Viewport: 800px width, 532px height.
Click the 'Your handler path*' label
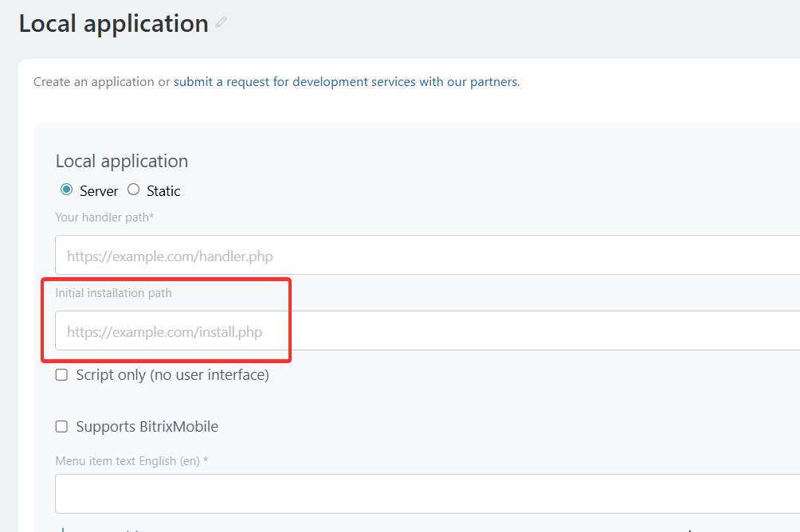(x=104, y=217)
